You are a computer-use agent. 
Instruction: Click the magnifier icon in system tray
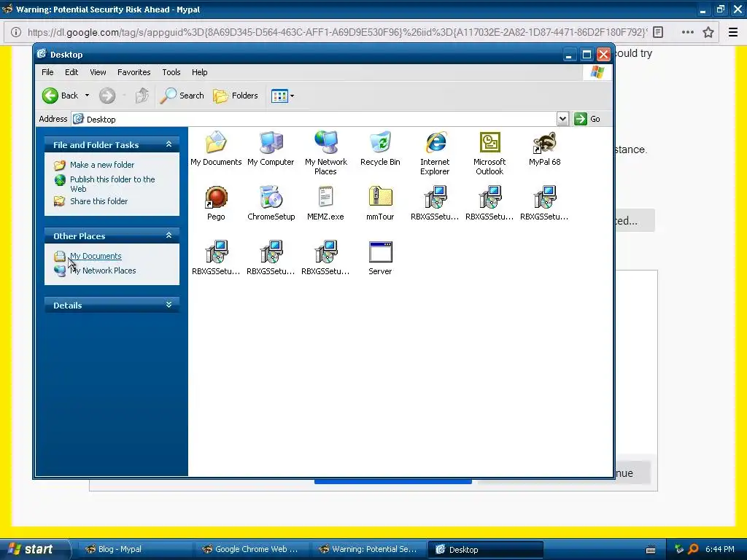[x=693, y=549]
